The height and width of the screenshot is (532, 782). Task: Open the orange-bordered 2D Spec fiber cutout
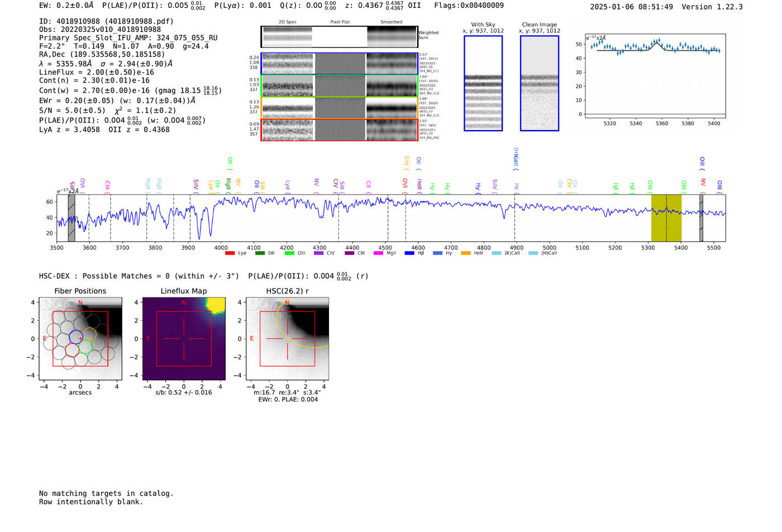pos(288,108)
